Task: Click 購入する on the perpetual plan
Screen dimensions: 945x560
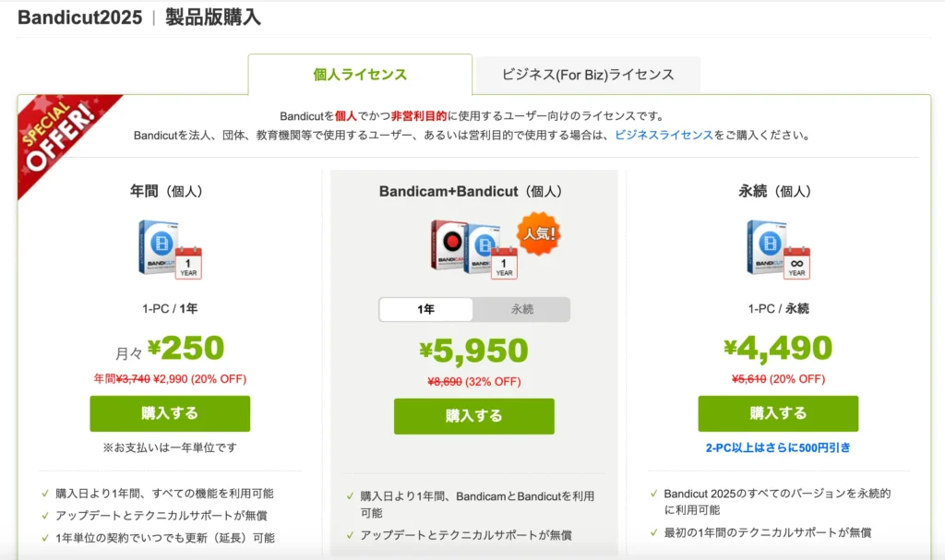Action: coord(778,413)
